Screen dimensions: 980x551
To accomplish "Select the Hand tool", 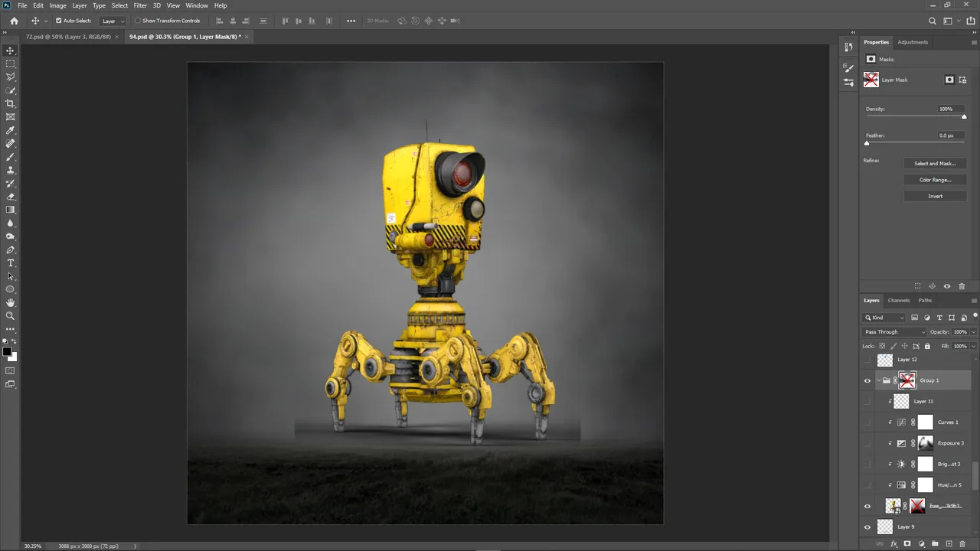I will tap(10, 302).
